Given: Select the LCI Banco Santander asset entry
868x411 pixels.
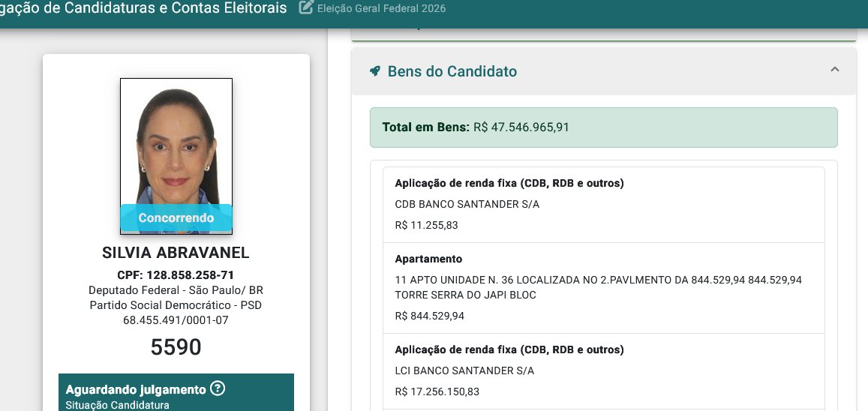Looking at the screenshot, I should tap(603, 371).
